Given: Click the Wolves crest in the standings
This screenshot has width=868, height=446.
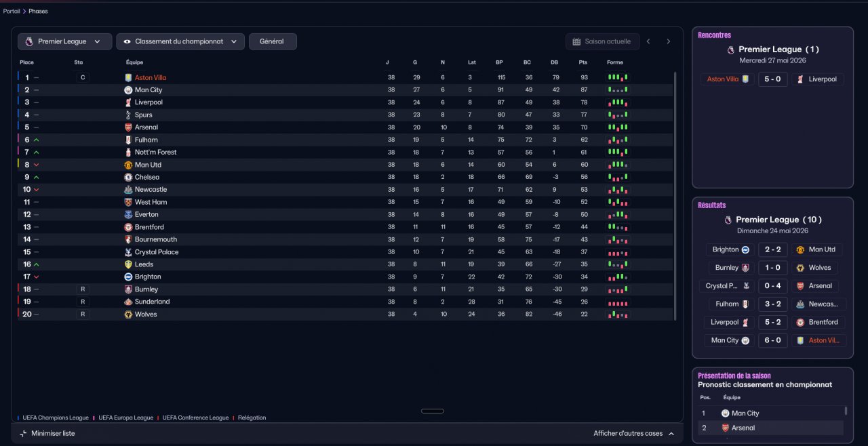Looking at the screenshot, I should [128, 315].
